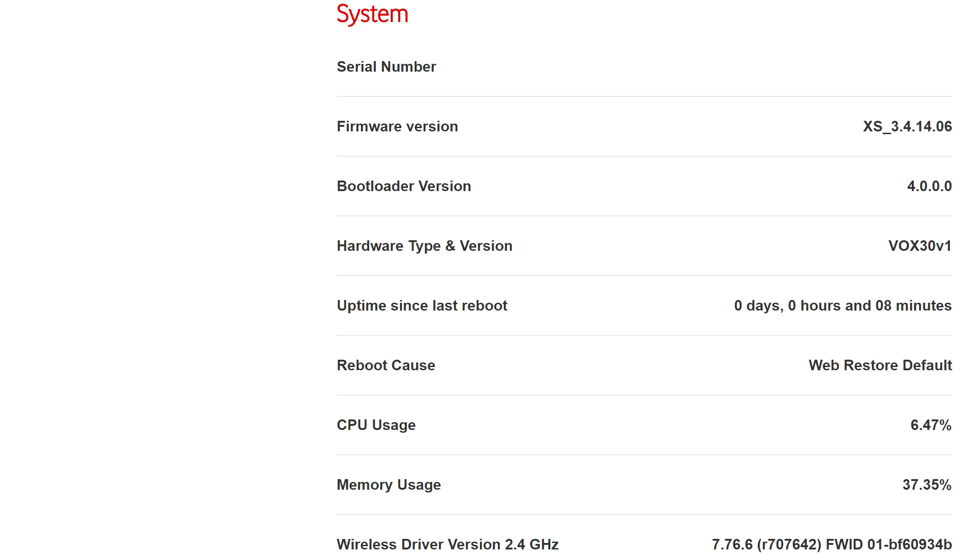The width and height of the screenshot is (960, 560).
Task: Click the Firmware version label
Action: [397, 126]
